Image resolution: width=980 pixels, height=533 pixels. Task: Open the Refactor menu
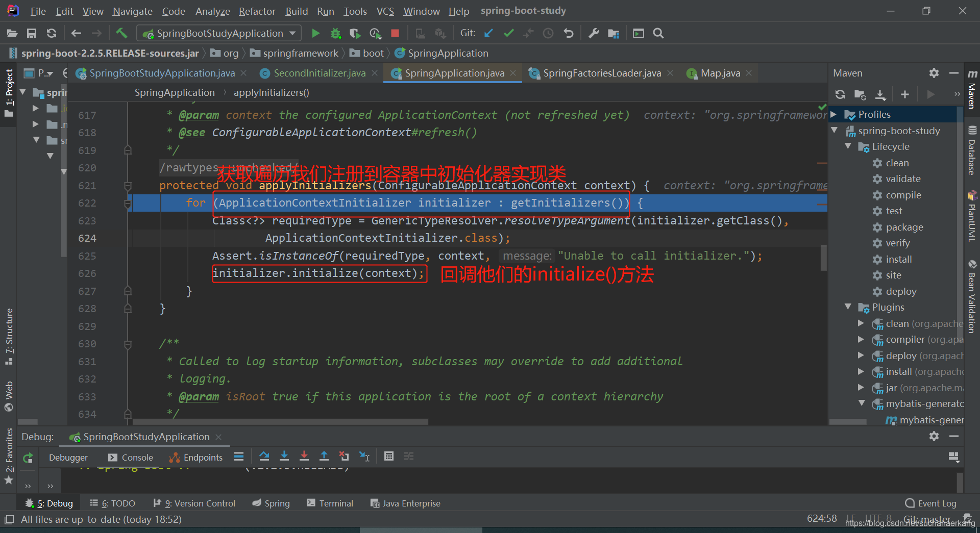click(257, 11)
